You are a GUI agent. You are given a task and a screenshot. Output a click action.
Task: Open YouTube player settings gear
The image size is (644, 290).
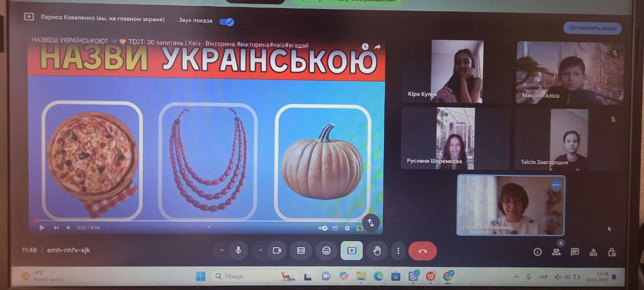click(x=347, y=228)
